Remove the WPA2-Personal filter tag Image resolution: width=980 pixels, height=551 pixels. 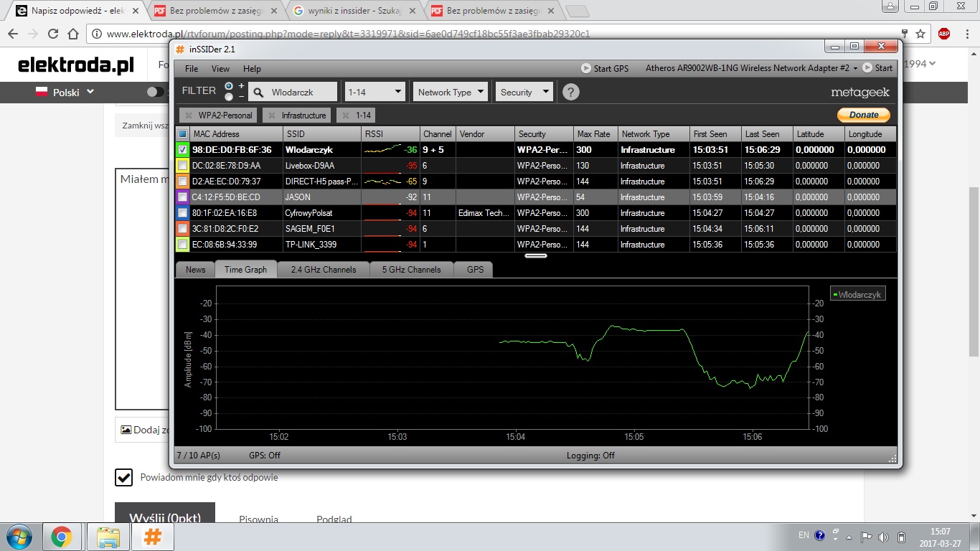[x=188, y=116]
